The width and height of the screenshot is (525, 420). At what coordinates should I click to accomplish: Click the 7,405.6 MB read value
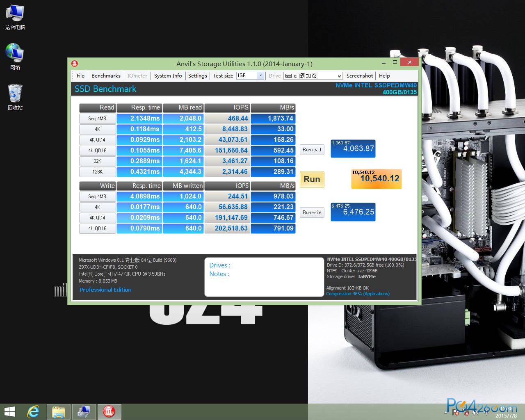pyautogui.click(x=183, y=151)
